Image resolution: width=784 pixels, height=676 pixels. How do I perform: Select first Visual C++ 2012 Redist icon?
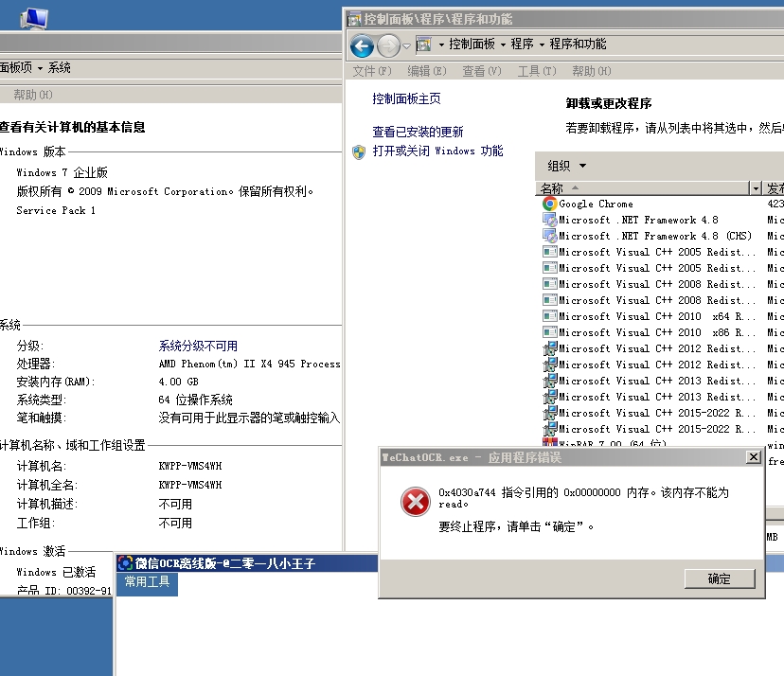tap(549, 348)
